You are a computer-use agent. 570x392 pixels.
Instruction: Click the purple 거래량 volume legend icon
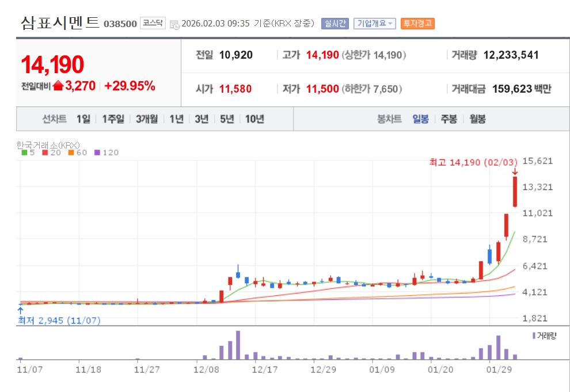pos(534,336)
